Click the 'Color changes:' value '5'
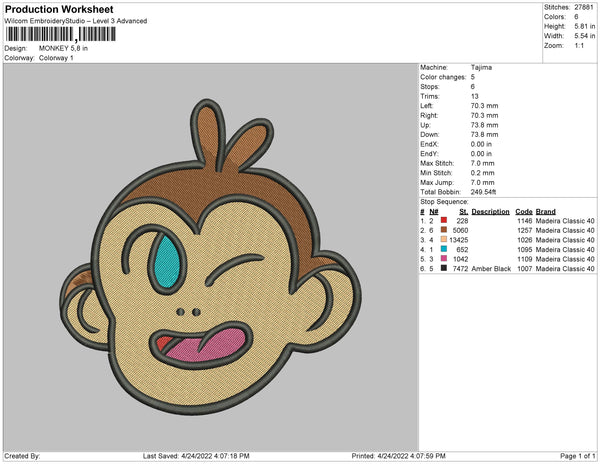The width and height of the screenshot is (600, 464). pyautogui.click(x=473, y=77)
